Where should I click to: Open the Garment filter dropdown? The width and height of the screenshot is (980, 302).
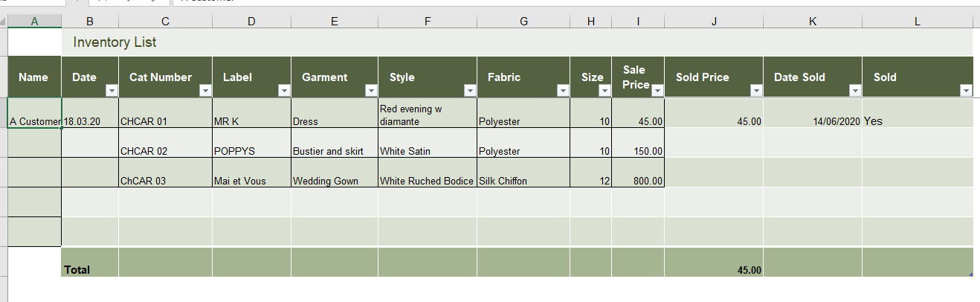(x=371, y=90)
